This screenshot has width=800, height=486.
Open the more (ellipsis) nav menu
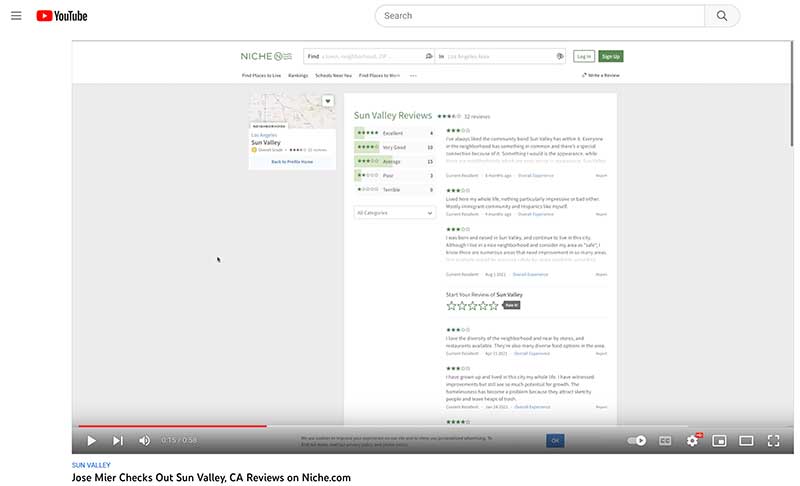coord(413,75)
